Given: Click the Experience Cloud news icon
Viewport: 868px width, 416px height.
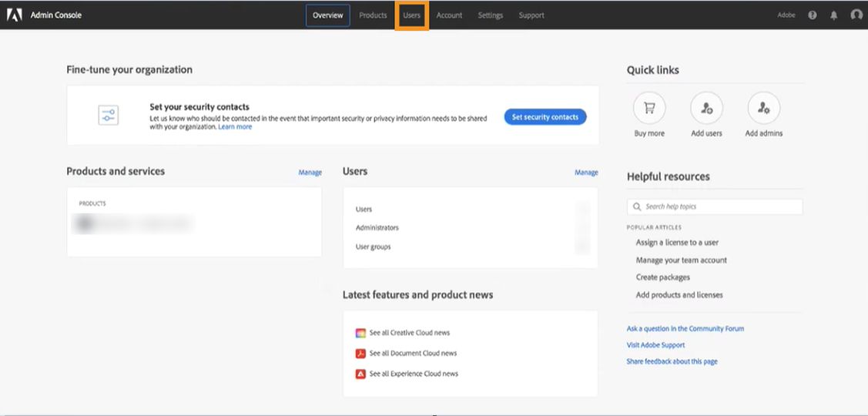Looking at the screenshot, I should pos(360,374).
